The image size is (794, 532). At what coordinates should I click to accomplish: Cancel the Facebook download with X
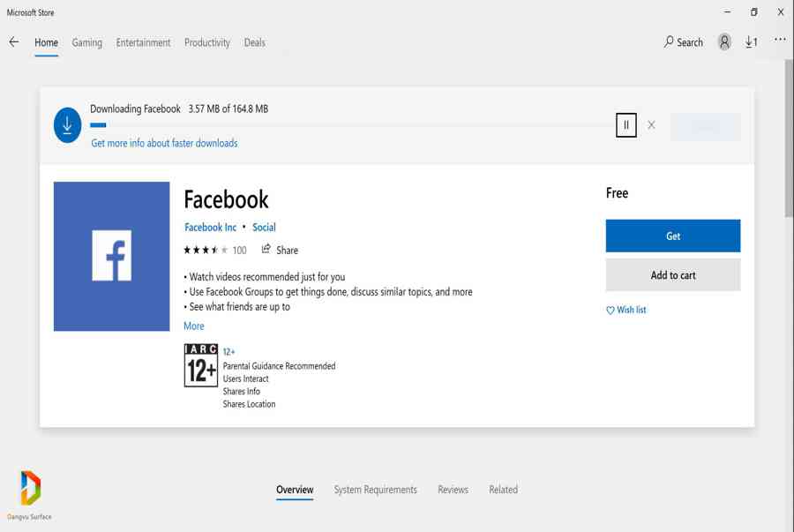[651, 125]
